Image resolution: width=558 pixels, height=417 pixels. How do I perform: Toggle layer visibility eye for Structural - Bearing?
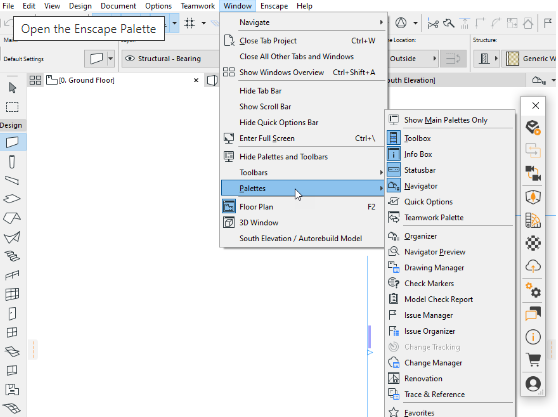click(x=130, y=58)
